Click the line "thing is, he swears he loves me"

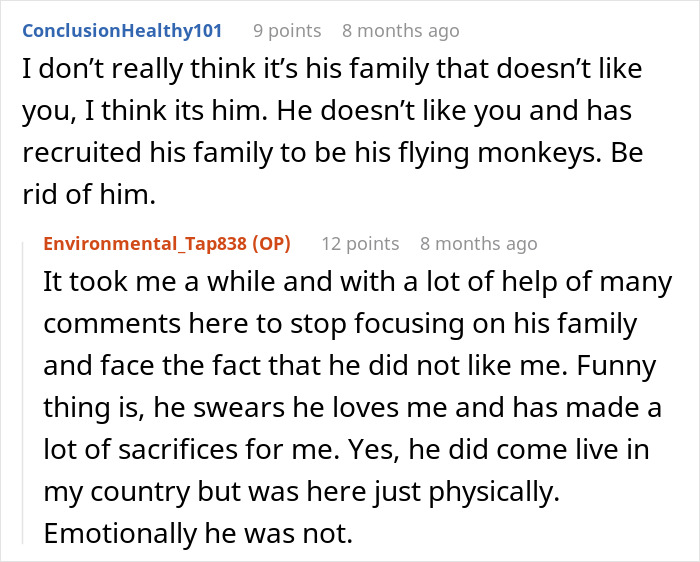(352, 408)
